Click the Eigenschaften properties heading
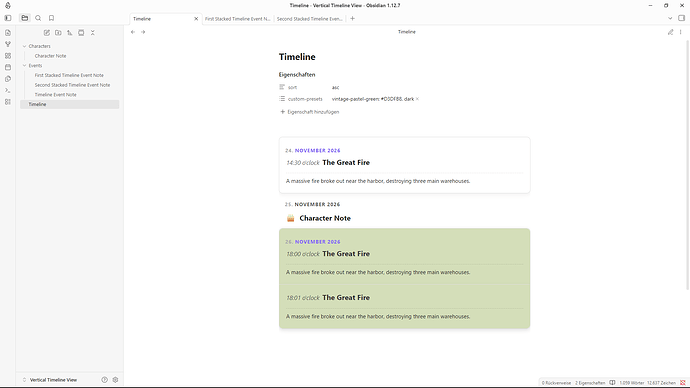690x388 pixels. click(x=297, y=74)
